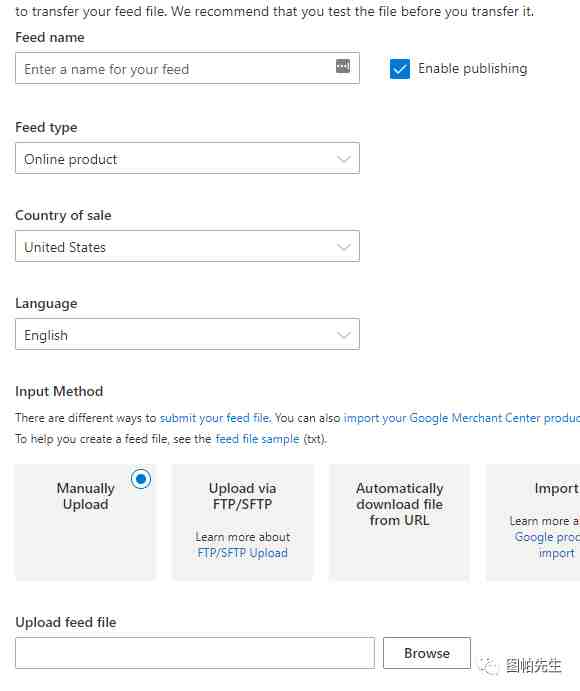Screen dimensions: 580x691
Task: Open the submit your feed file link
Action: pyautogui.click(x=215, y=418)
